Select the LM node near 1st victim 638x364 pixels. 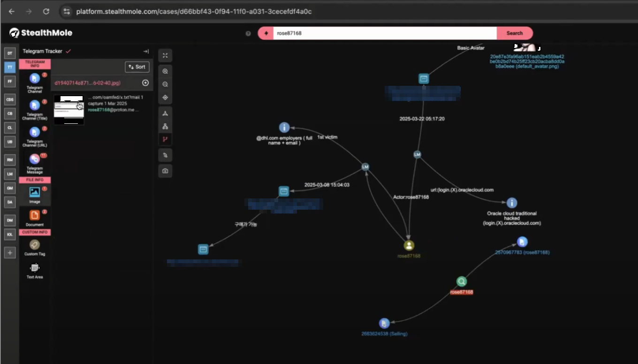click(365, 167)
